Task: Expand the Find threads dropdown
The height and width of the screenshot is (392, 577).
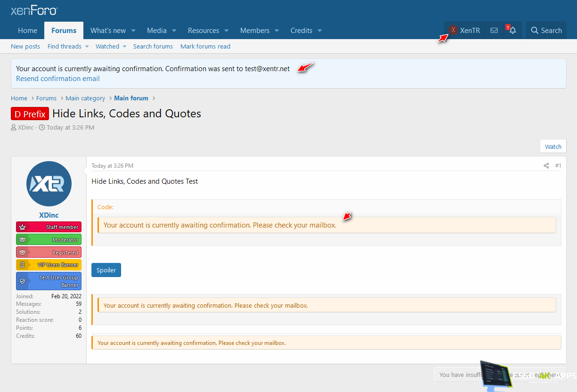Action: [87, 47]
